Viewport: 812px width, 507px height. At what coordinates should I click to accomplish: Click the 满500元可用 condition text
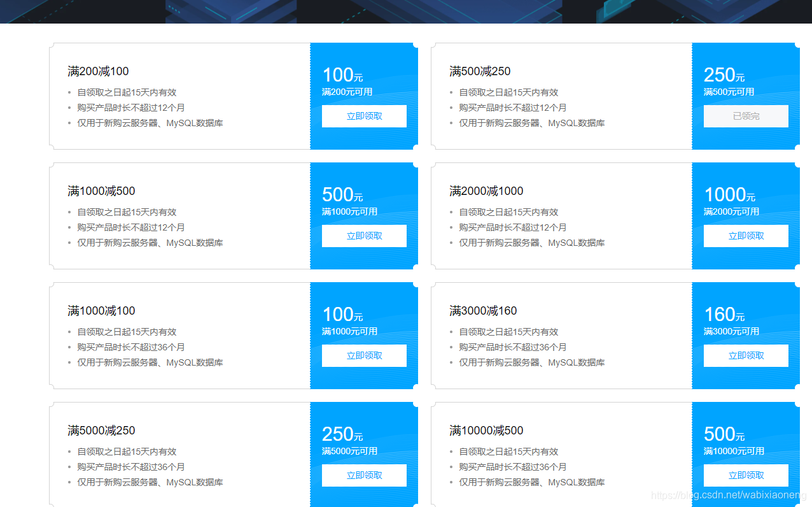click(x=729, y=92)
